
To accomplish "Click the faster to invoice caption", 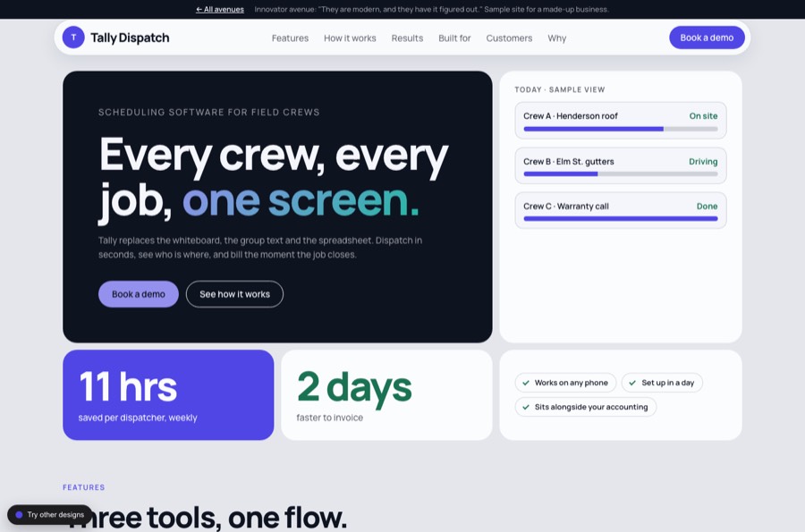I will [329, 418].
